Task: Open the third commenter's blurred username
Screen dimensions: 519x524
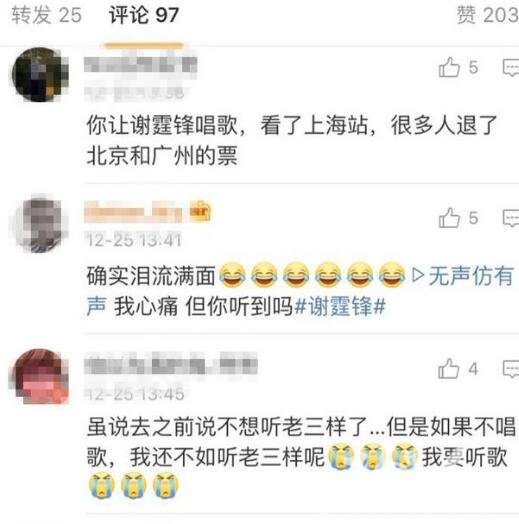Action: pos(171,363)
